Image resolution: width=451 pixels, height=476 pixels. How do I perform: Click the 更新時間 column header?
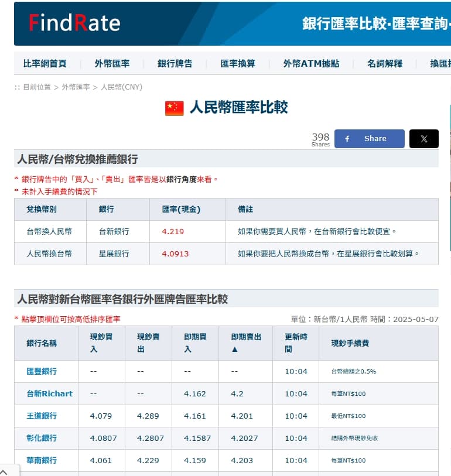296,343
